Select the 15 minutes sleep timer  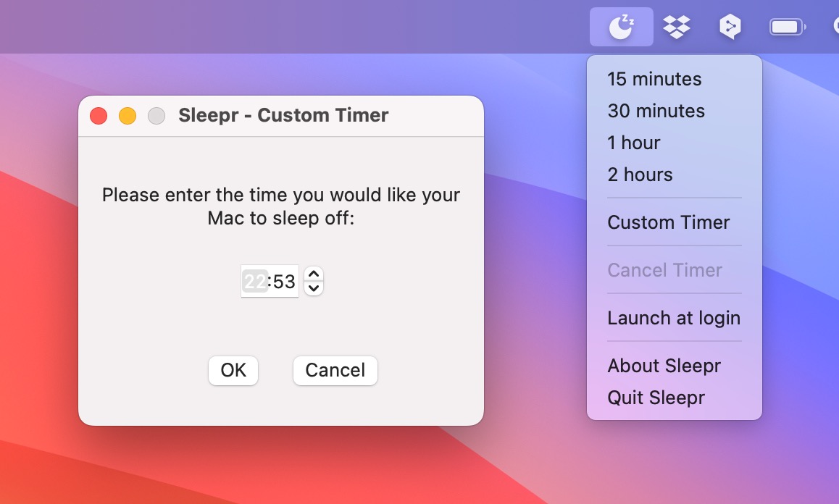[x=654, y=79]
